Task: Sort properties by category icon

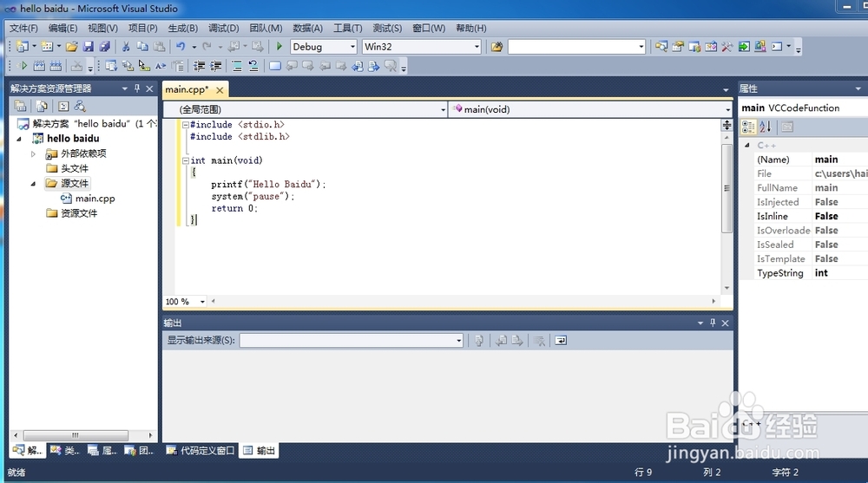Action: pyautogui.click(x=748, y=127)
